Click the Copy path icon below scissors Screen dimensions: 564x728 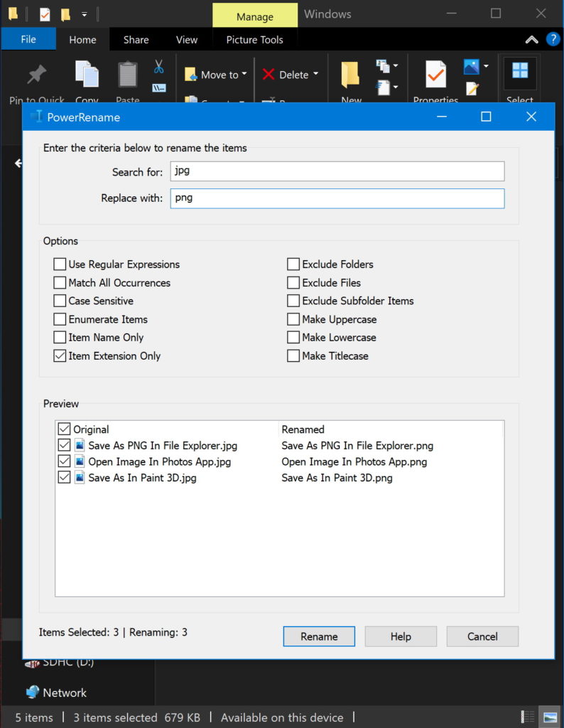pyautogui.click(x=158, y=87)
